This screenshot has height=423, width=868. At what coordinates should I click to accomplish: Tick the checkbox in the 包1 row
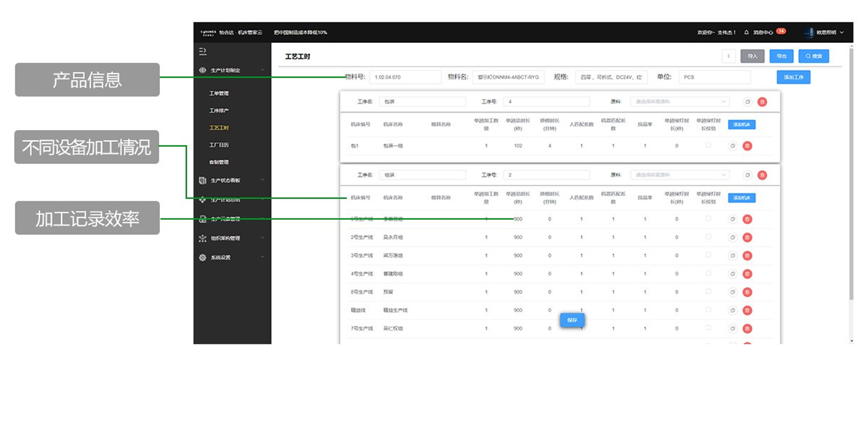click(708, 146)
